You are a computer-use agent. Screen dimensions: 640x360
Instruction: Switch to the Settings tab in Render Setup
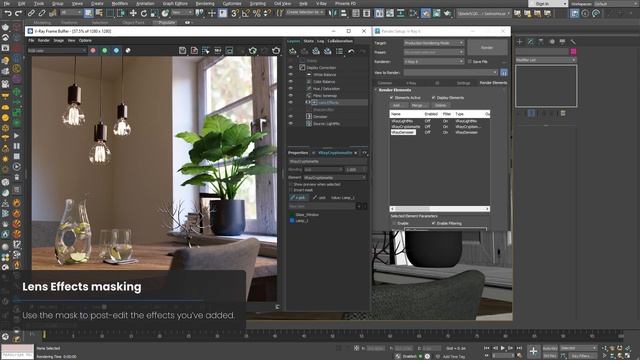463,83
